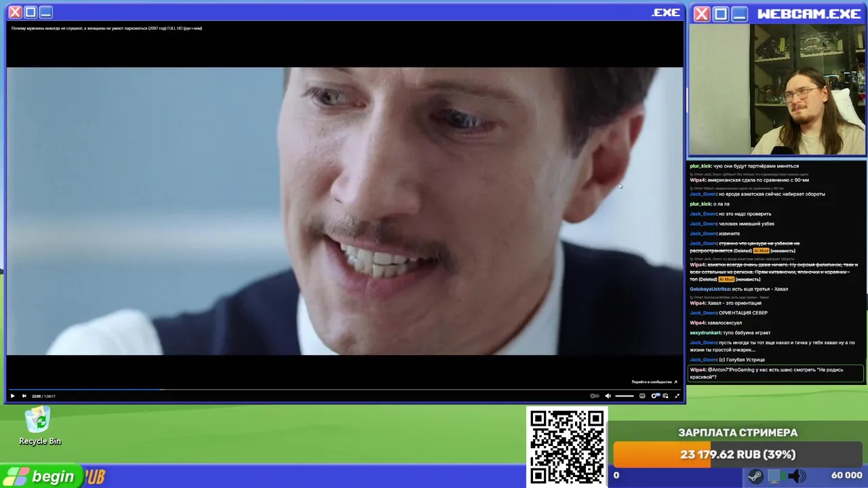868x488 pixels.
Task: Click the taskbar speaker volume icon
Action: click(797, 476)
